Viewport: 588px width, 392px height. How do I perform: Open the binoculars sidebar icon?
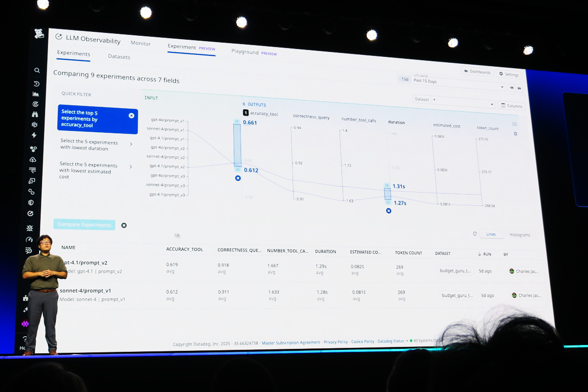point(35,115)
